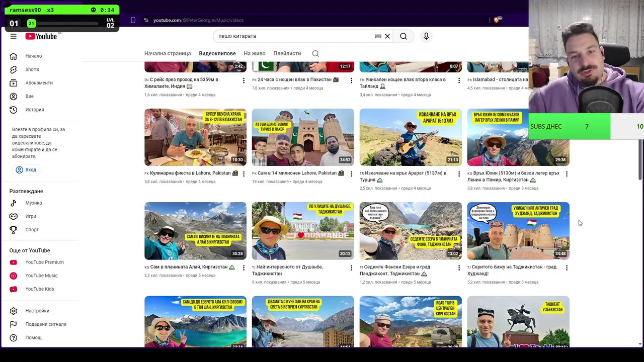Open Сам в планината Алай thumbnail

click(x=195, y=231)
